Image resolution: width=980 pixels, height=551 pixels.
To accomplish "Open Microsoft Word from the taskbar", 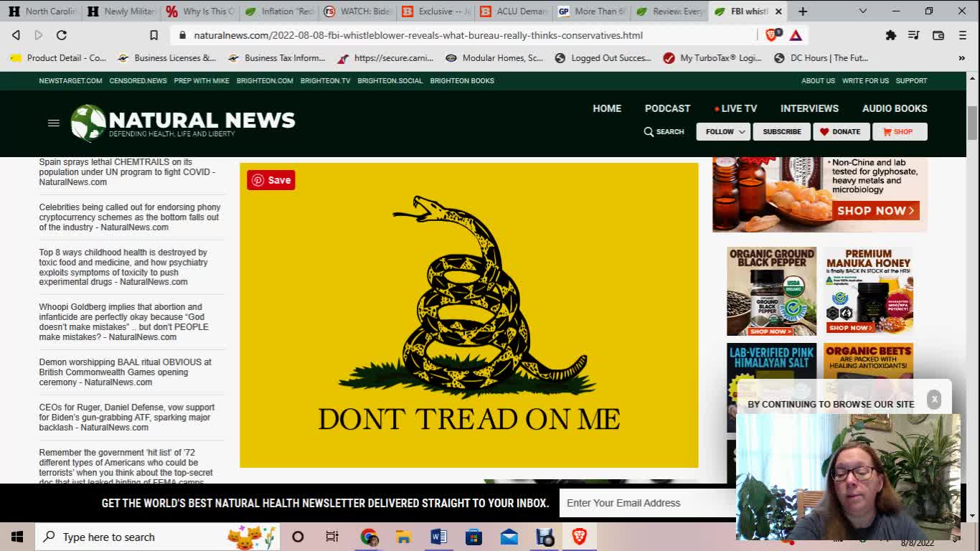I will 438,537.
